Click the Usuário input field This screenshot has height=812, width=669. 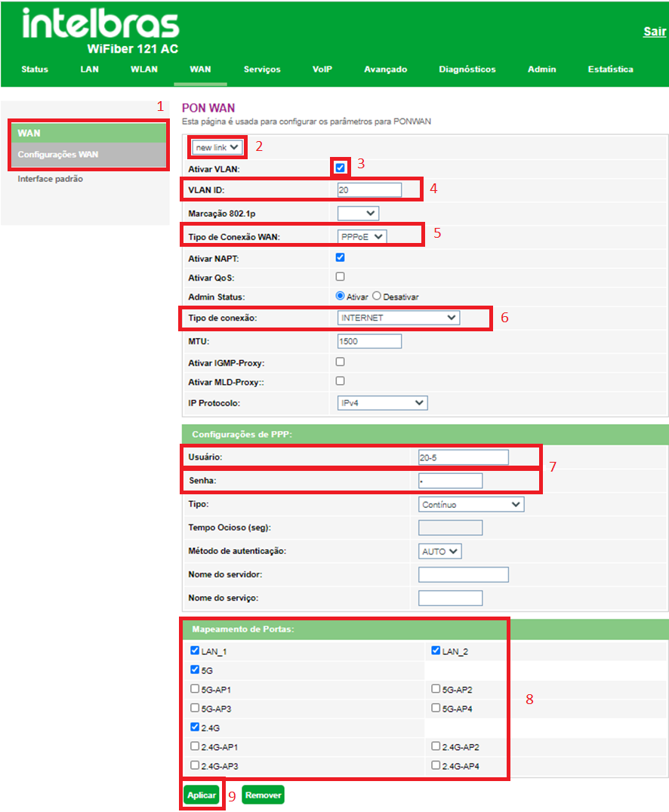tap(464, 457)
